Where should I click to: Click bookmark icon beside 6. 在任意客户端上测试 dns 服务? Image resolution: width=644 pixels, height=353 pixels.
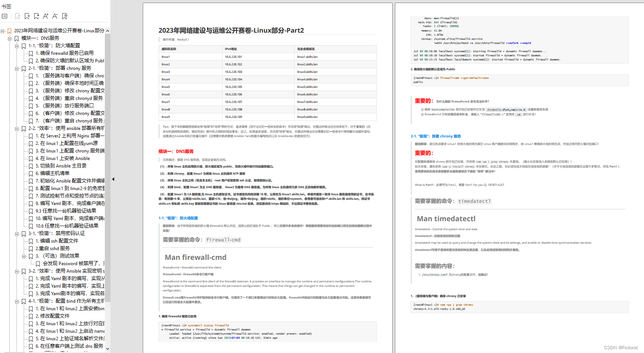(31, 346)
